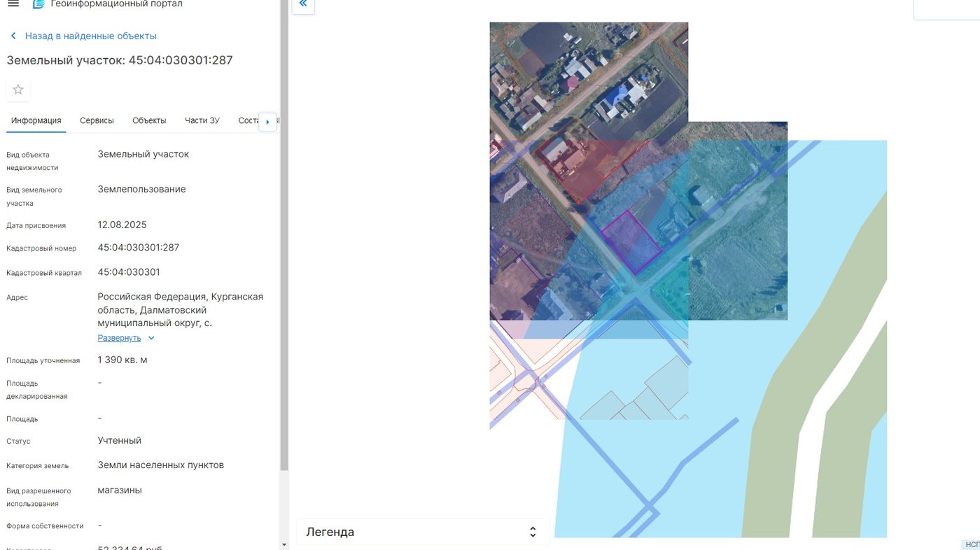Click the Геоинформационный портал title
The image size is (980, 550).
[117, 4]
